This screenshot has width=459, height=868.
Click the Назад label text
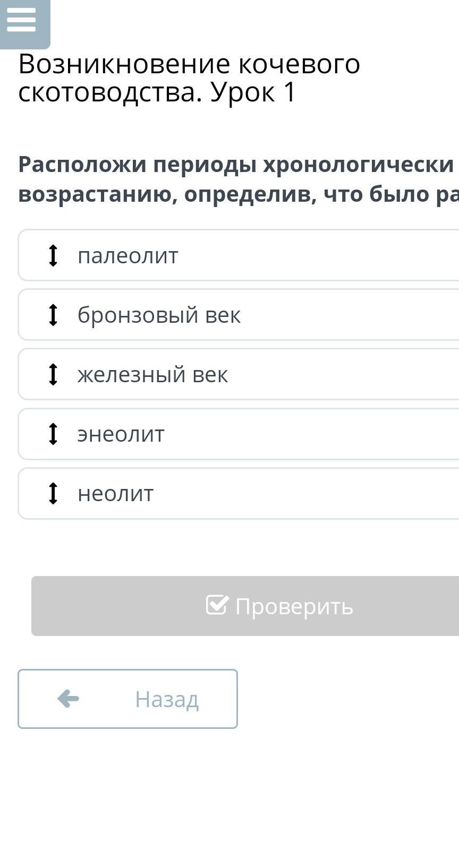167,699
